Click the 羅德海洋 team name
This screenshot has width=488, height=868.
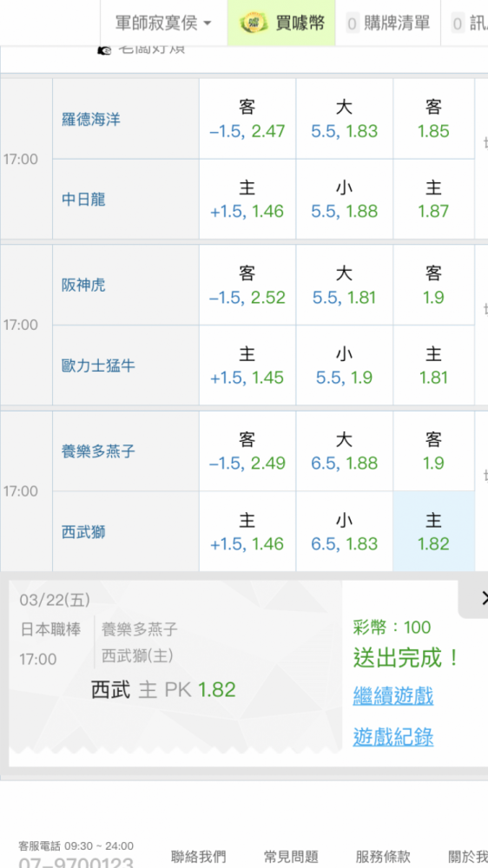coord(91,120)
